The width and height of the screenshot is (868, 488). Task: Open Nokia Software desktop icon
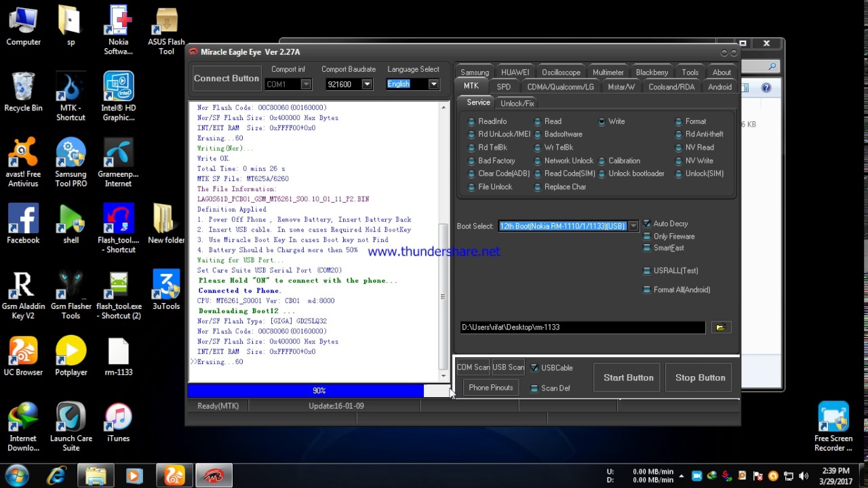118,31
